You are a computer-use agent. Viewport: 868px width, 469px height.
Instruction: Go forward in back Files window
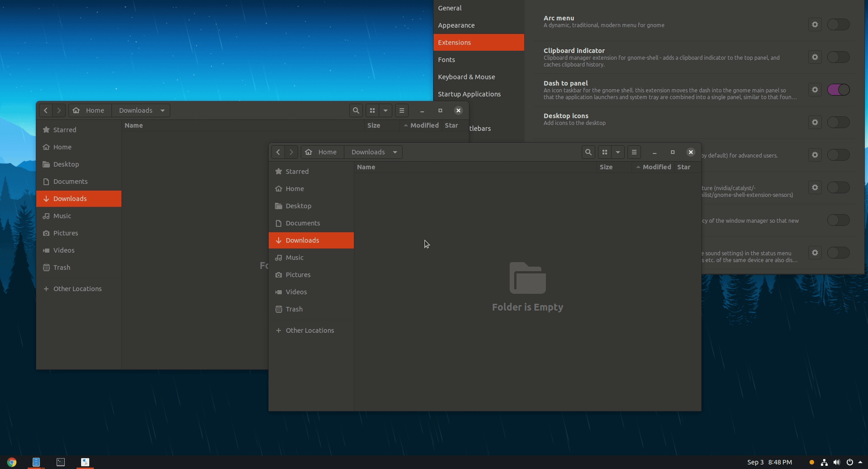coord(59,110)
